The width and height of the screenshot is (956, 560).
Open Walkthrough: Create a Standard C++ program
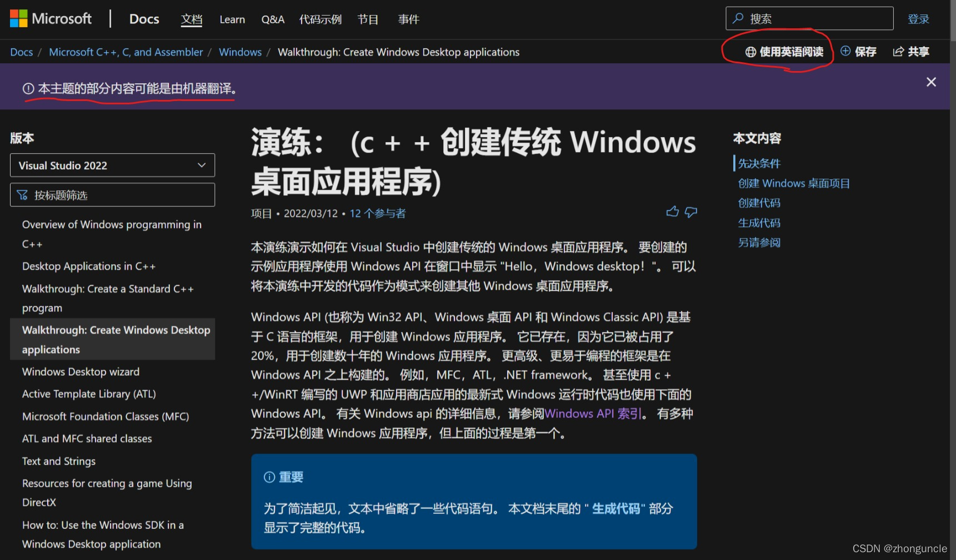[x=108, y=298]
